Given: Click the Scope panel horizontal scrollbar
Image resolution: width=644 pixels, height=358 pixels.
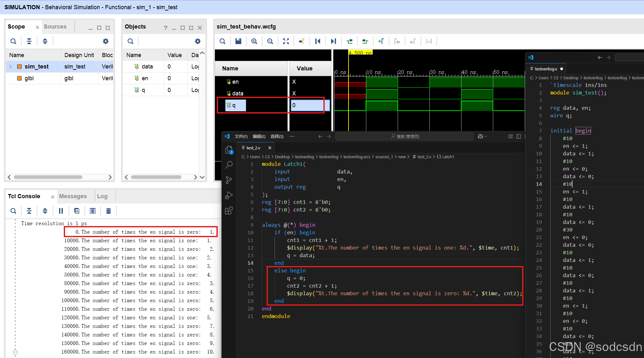Looking at the screenshot, I should [48, 177].
